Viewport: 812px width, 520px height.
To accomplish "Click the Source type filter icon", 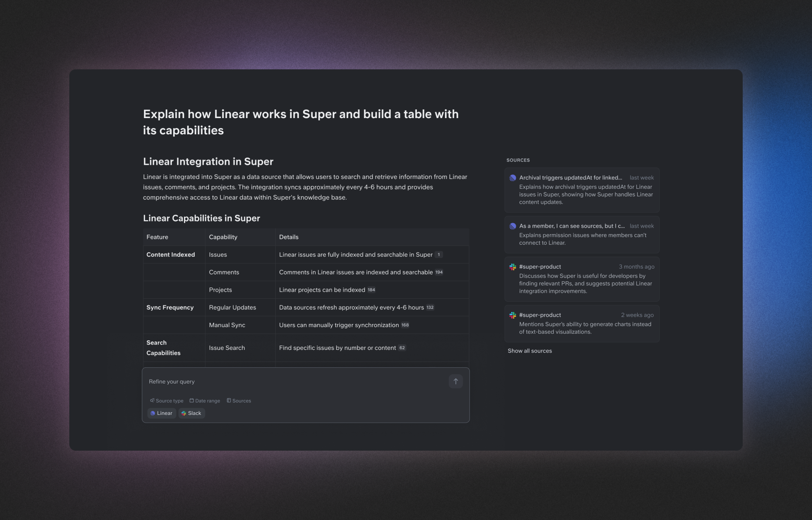I will 152,400.
